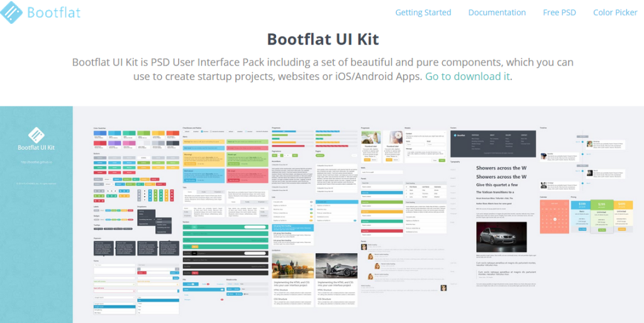The image size is (644, 323).
Task: Click the city riverside photo thumbnail in preview
Action: click(x=293, y=266)
